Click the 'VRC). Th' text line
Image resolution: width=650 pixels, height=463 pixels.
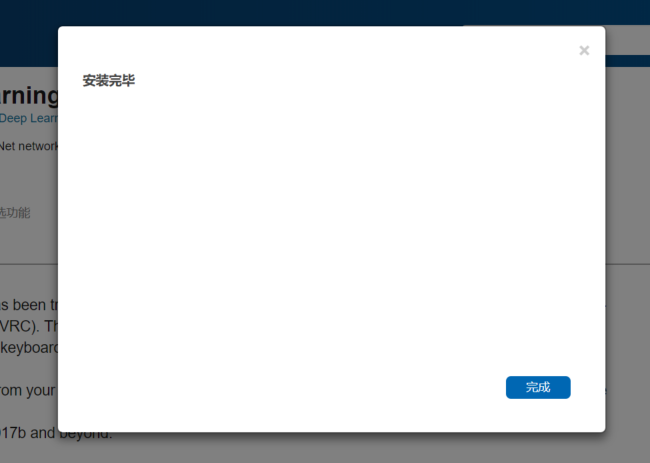point(29,326)
